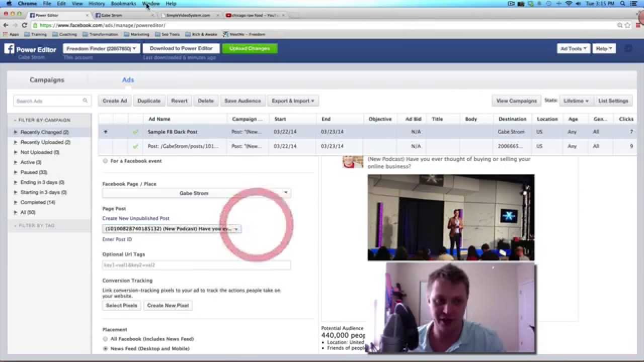The width and height of the screenshot is (644, 362).
Task: Open the Lifetime stats dropdown
Action: (576, 101)
